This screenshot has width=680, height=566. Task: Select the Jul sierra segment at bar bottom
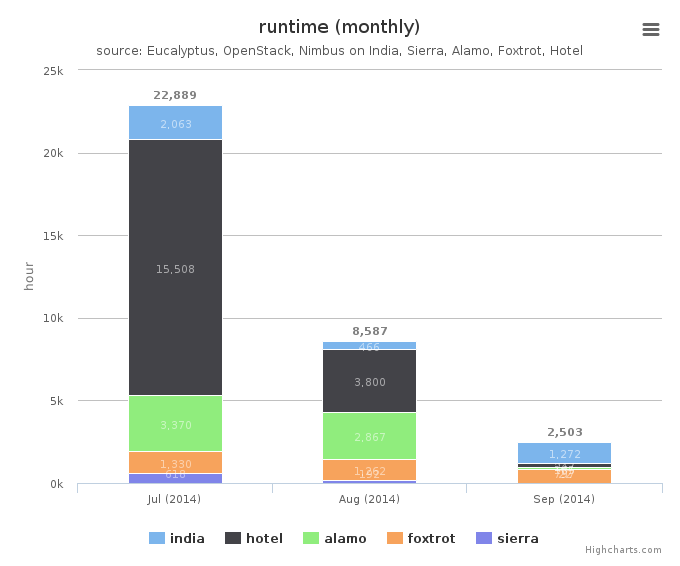pyautogui.click(x=175, y=478)
